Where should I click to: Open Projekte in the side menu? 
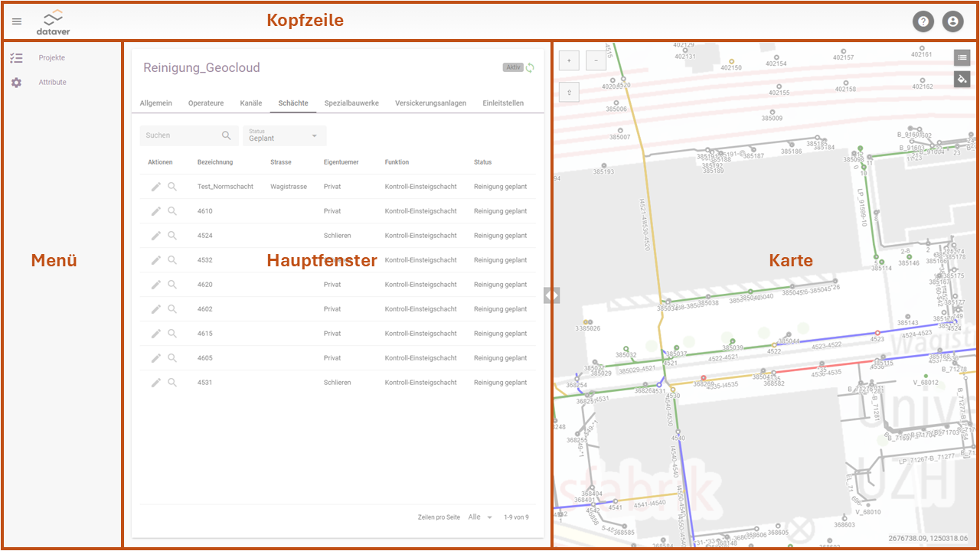[51, 58]
